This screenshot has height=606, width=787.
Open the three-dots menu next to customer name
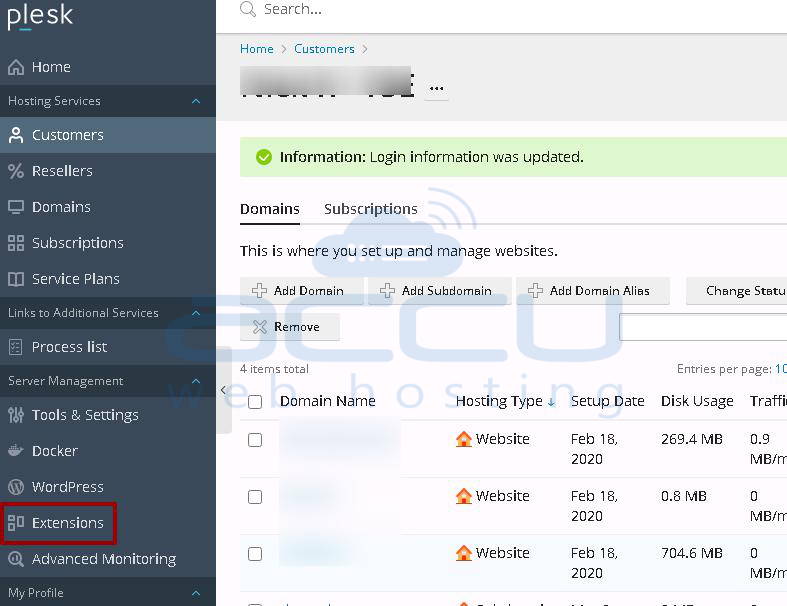tap(436, 88)
